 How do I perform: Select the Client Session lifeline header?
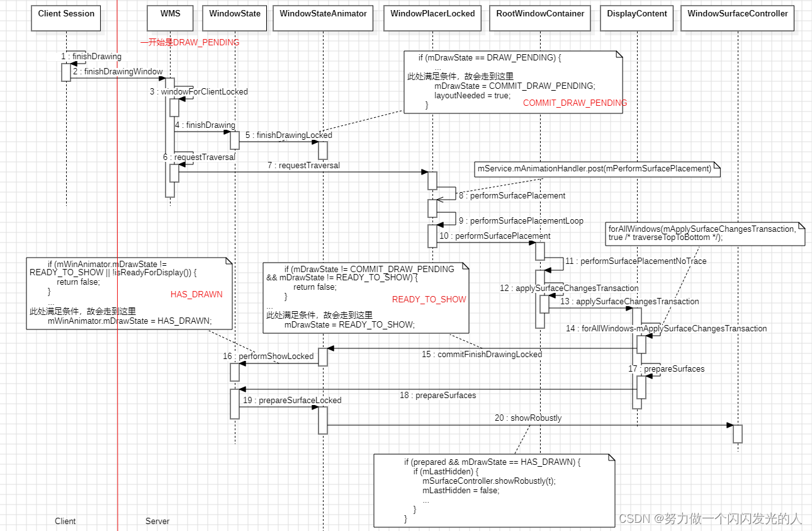[x=65, y=18]
